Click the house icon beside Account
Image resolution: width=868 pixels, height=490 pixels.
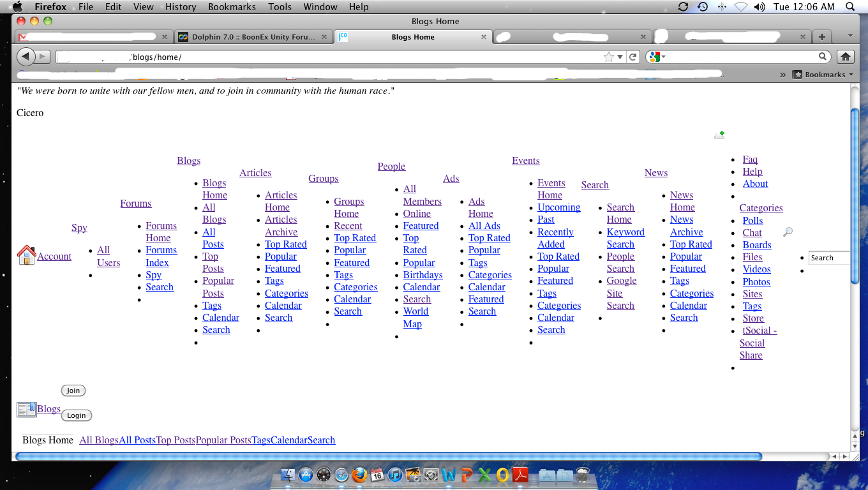[x=26, y=255]
